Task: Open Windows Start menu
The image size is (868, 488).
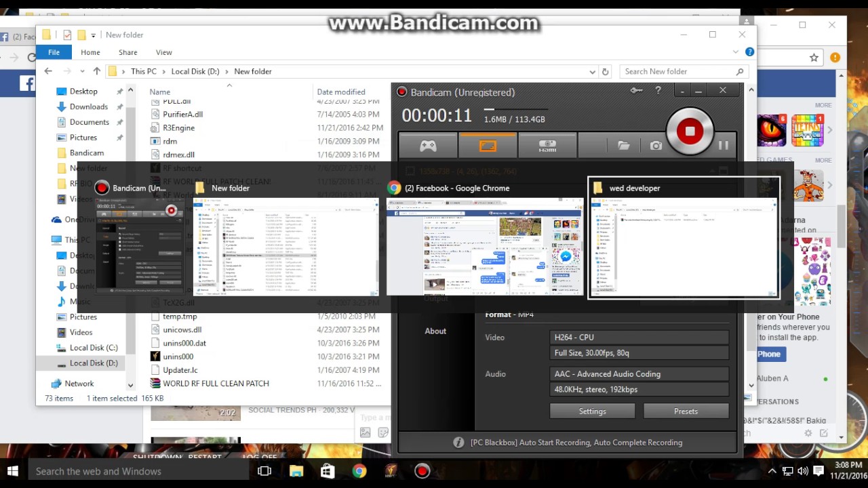Action: point(13,471)
